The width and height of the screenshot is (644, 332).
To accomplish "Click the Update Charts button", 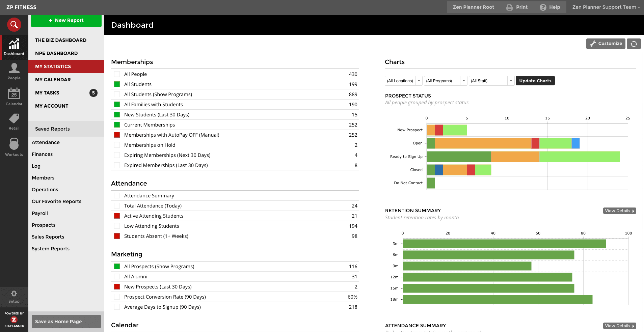I will tap(535, 81).
